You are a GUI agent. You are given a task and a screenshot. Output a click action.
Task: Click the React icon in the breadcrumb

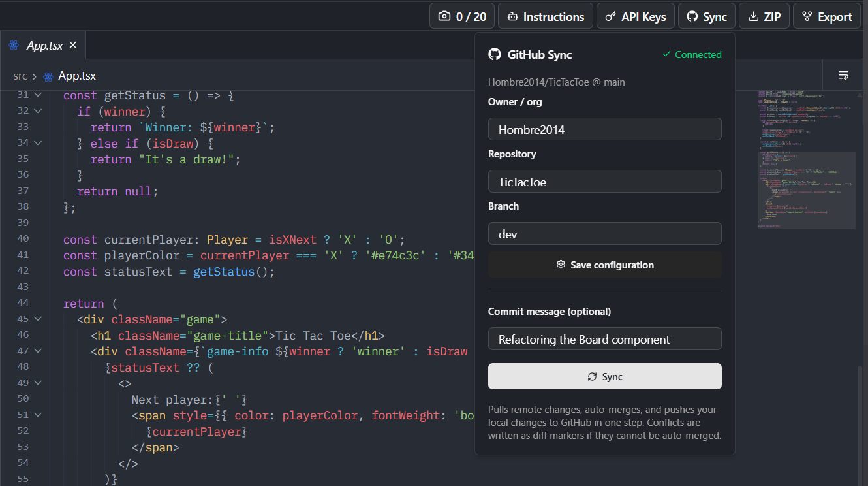[x=48, y=76]
